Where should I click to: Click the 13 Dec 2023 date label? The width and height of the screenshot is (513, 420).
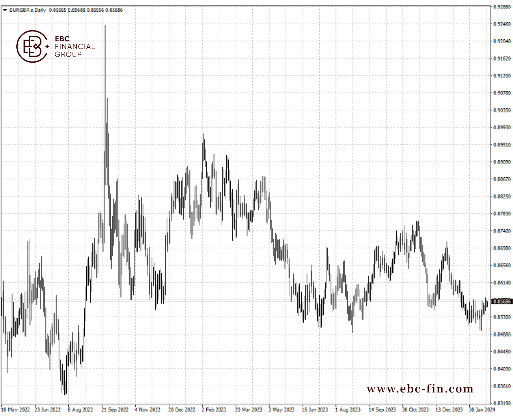[x=449, y=410]
